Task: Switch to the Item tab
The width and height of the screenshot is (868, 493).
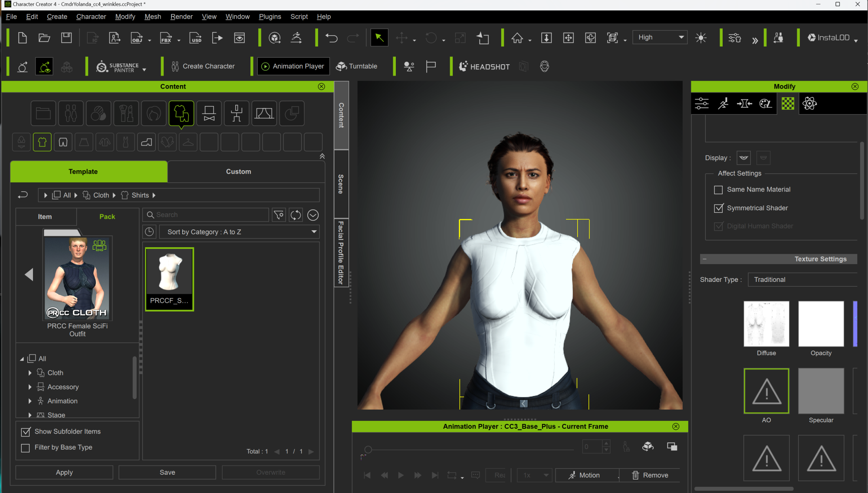Action: point(46,217)
